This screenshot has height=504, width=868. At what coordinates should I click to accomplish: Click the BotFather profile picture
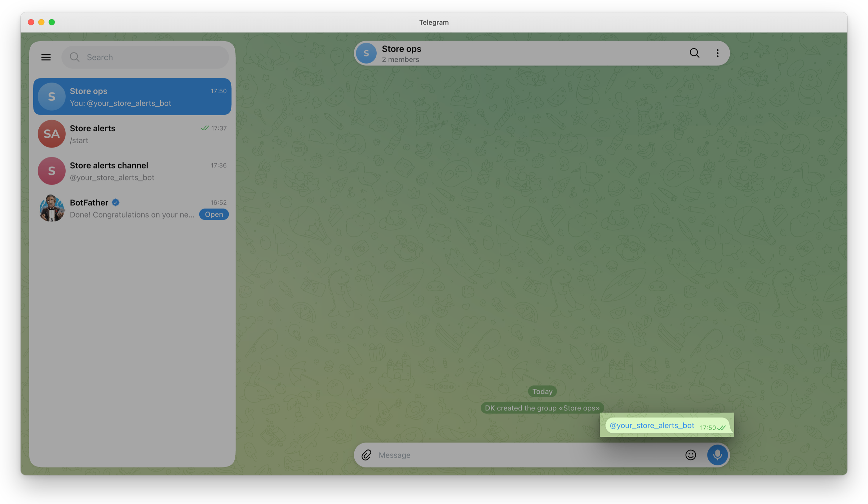[52, 208]
